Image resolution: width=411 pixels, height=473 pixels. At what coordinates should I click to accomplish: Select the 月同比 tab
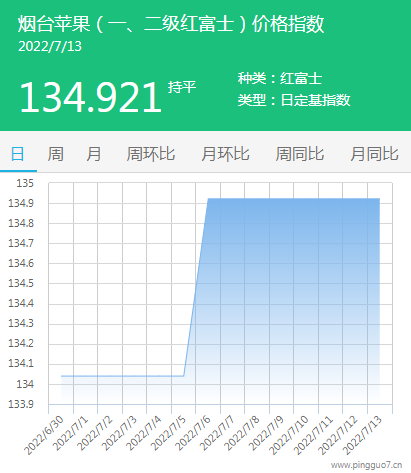coord(374,154)
